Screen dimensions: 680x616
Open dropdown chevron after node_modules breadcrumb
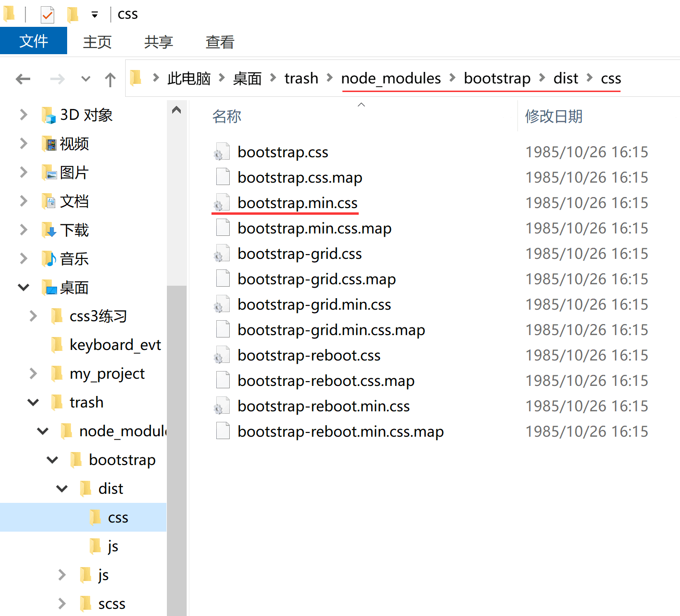452,78
